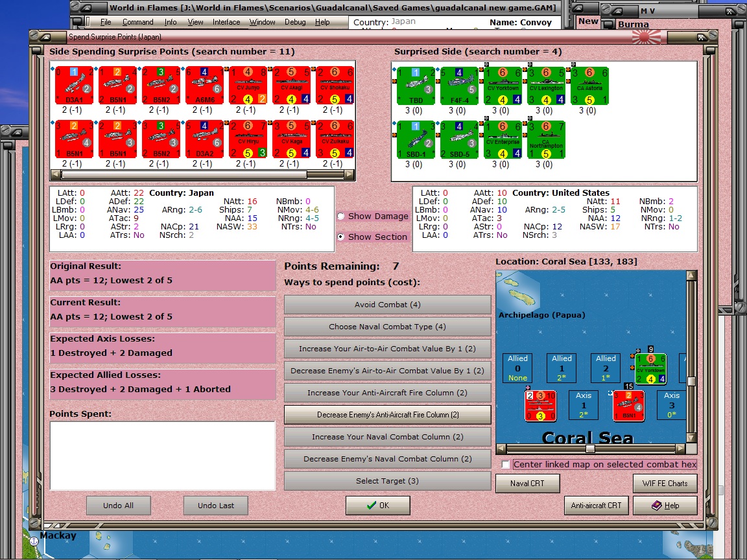This screenshot has width=747, height=560.
Task: Click Choose Naval Combat Type (4)
Action: coord(387,327)
